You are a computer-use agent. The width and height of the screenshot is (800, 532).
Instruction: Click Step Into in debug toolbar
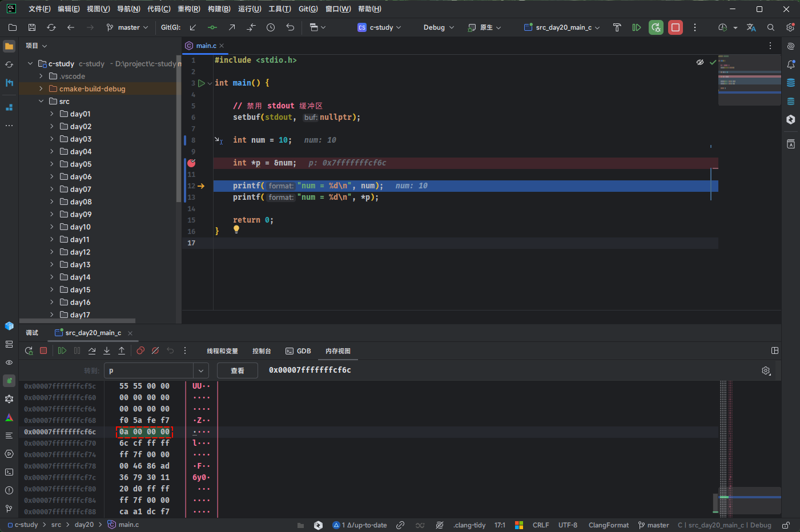(107, 350)
